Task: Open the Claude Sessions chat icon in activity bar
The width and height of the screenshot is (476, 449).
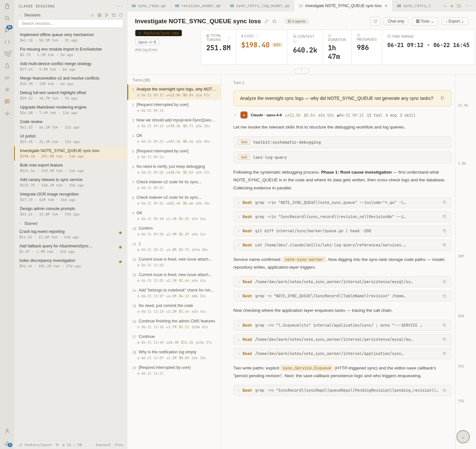Action: (x=7, y=101)
